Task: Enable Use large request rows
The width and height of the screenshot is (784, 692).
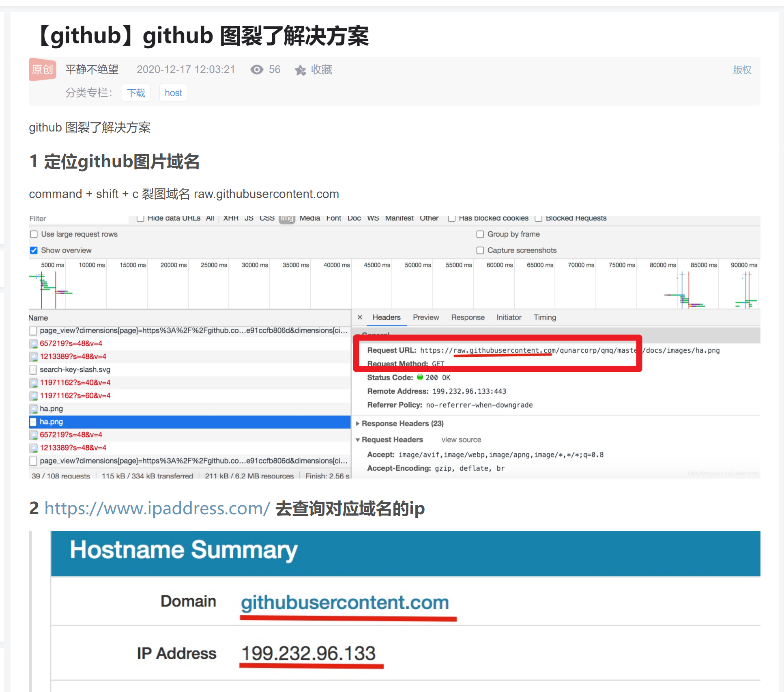Action: [34, 234]
